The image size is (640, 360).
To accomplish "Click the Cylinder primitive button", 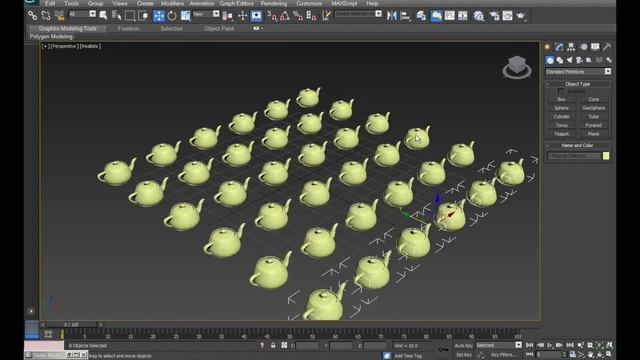I will click(562, 116).
